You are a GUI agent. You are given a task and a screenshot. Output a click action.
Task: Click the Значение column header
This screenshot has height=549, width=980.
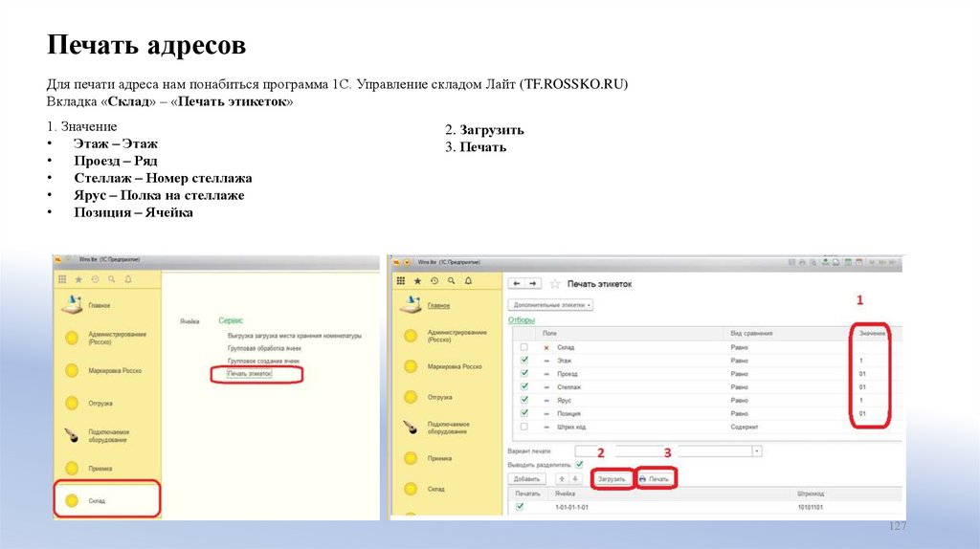(871, 334)
